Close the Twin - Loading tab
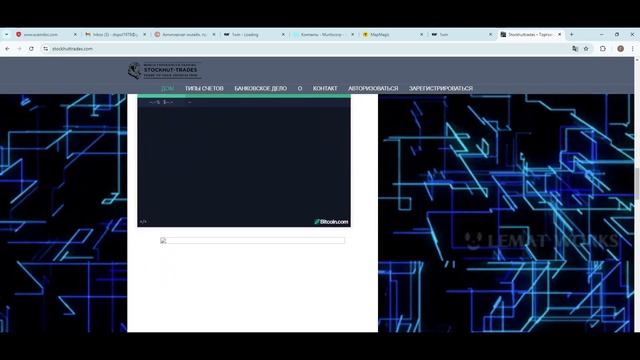The height and width of the screenshot is (360, 640). 283,35
